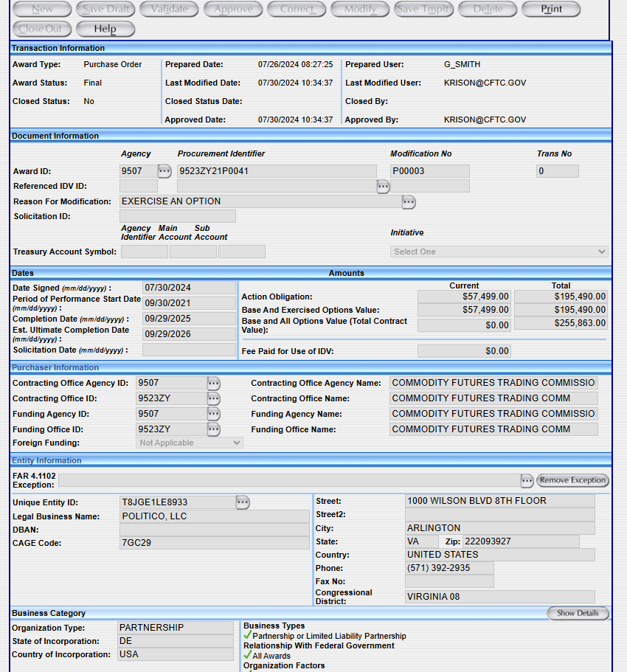Image resolution: width=627 pixels, height=672 pixels.
Task: Click the Modification No field P00003
Action: 430,171
